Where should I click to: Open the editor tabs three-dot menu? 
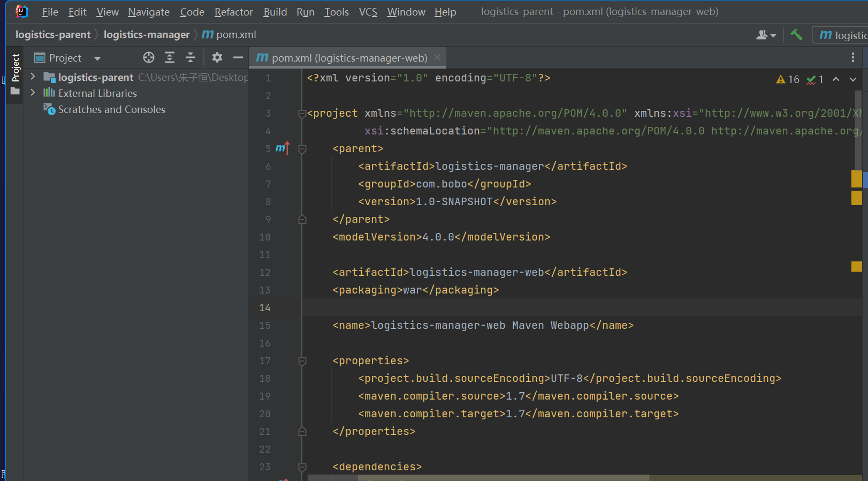click(853, 58)
